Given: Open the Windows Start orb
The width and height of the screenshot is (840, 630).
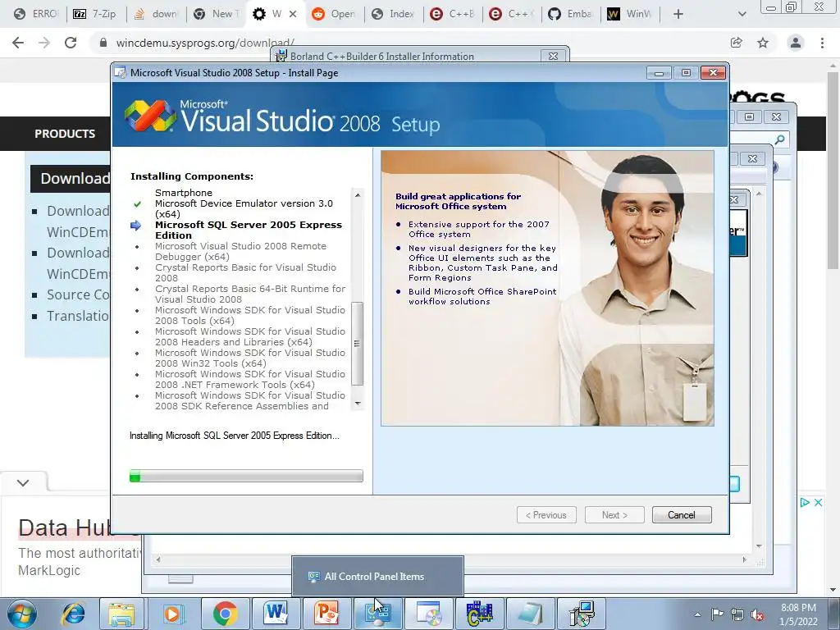Looking at the screenshot, I should 22,614.
